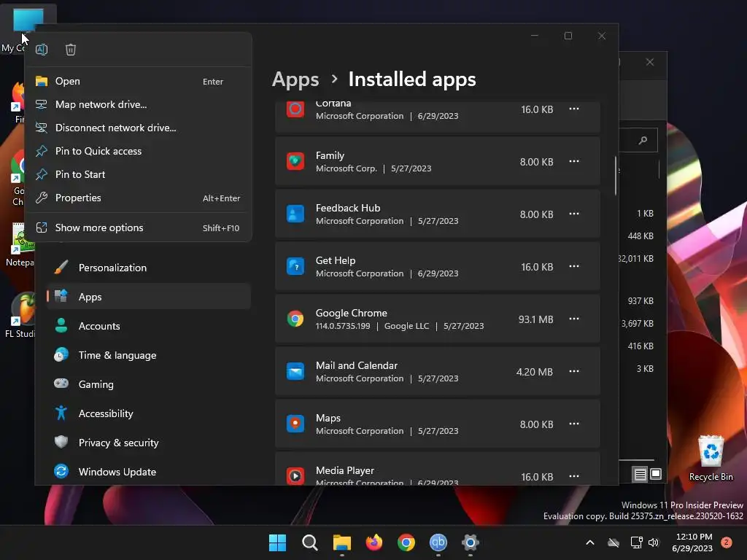Click the Delete trash icon in the context menu
Image resolution: width=747 pixels, height=560 pixels.
(71, 50)
